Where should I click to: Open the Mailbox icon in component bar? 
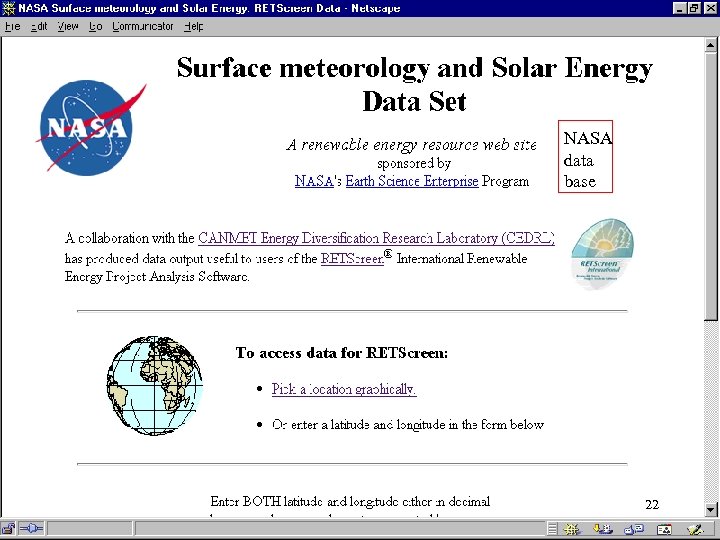(603, 529)
